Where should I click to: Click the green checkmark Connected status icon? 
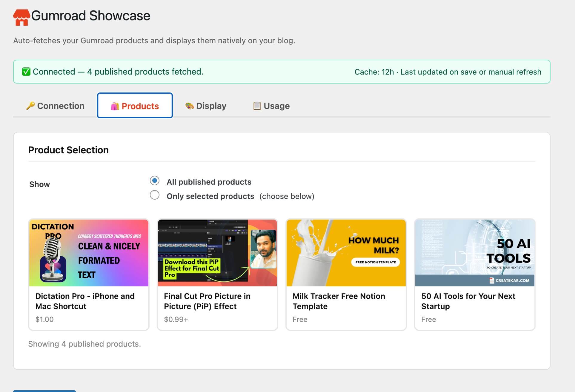point(26,72)
